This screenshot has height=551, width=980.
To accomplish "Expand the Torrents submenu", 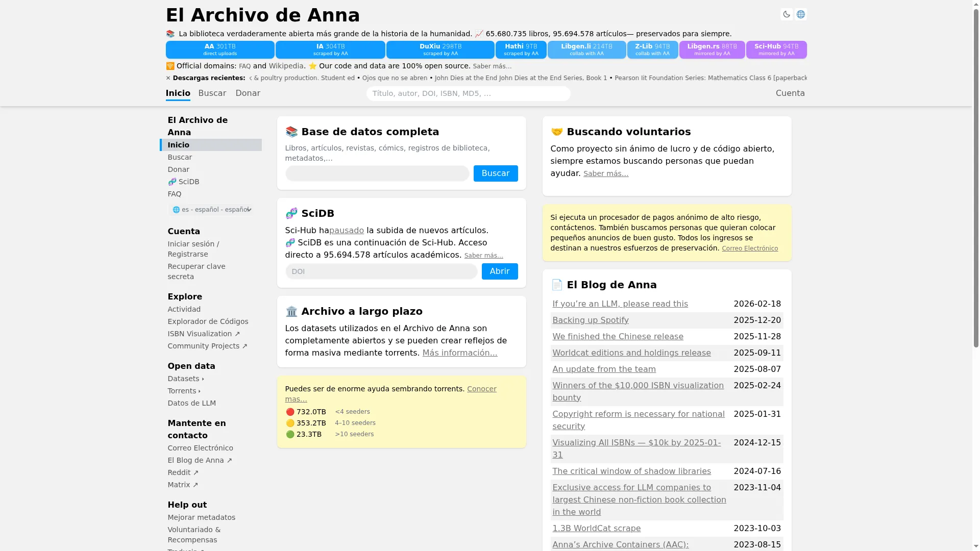I will click(184, 391).
